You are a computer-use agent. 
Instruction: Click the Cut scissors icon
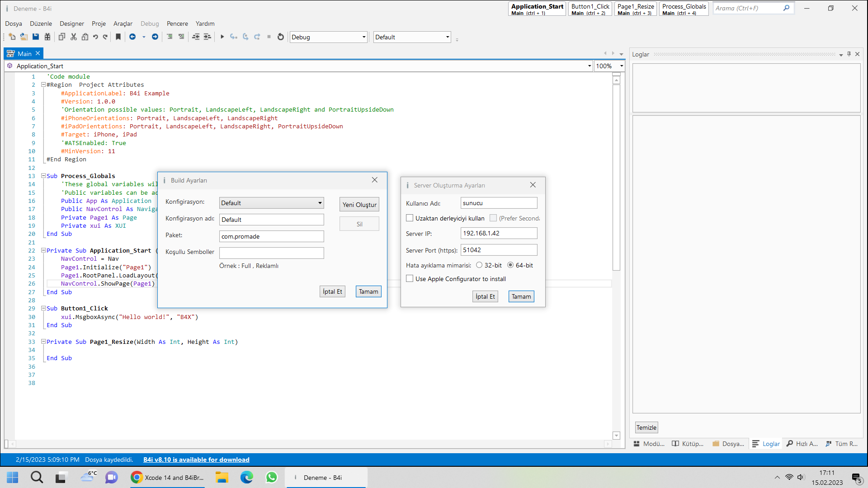click(x=74, y=37)
